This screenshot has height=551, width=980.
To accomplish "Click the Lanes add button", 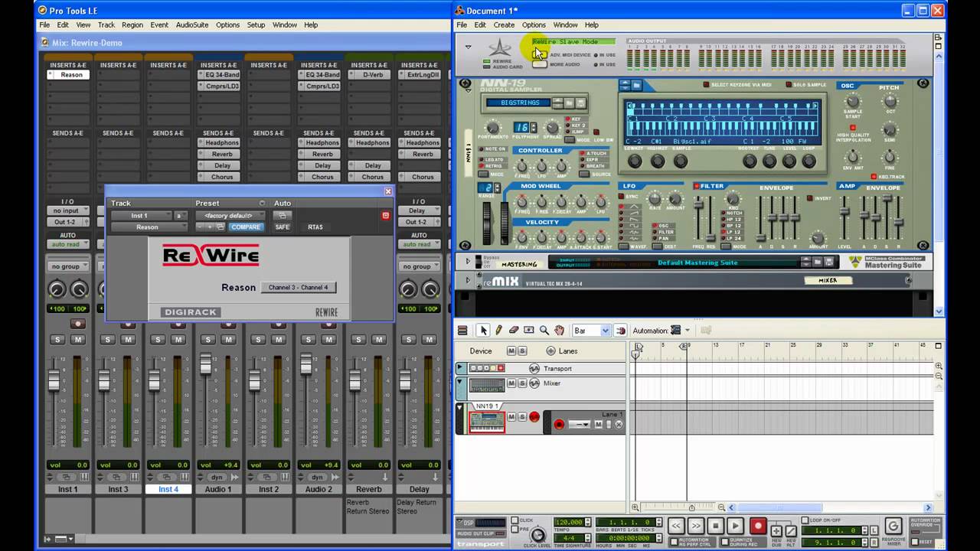I will [x=551, y=350].
